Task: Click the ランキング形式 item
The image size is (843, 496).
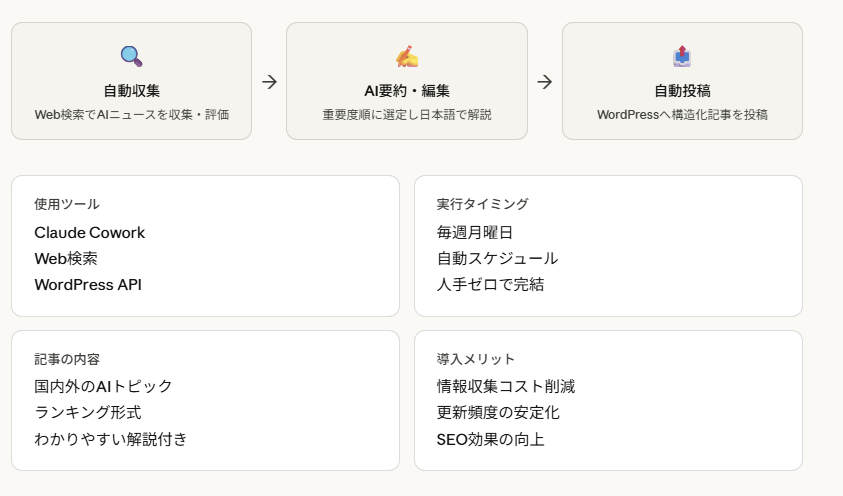Action: (88, 413)
